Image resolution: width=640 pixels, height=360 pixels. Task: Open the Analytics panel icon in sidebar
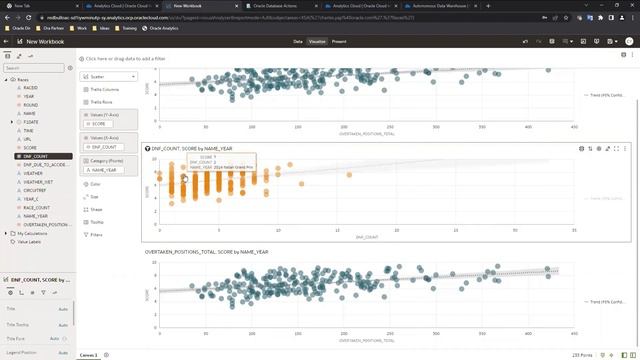click(x=30, y=56)
